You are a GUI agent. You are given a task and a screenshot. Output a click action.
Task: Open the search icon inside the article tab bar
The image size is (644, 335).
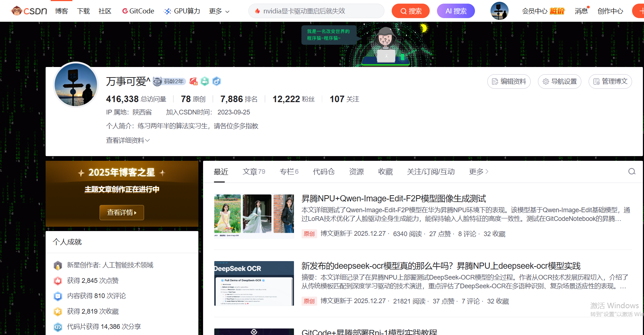[x=632, y=171]
